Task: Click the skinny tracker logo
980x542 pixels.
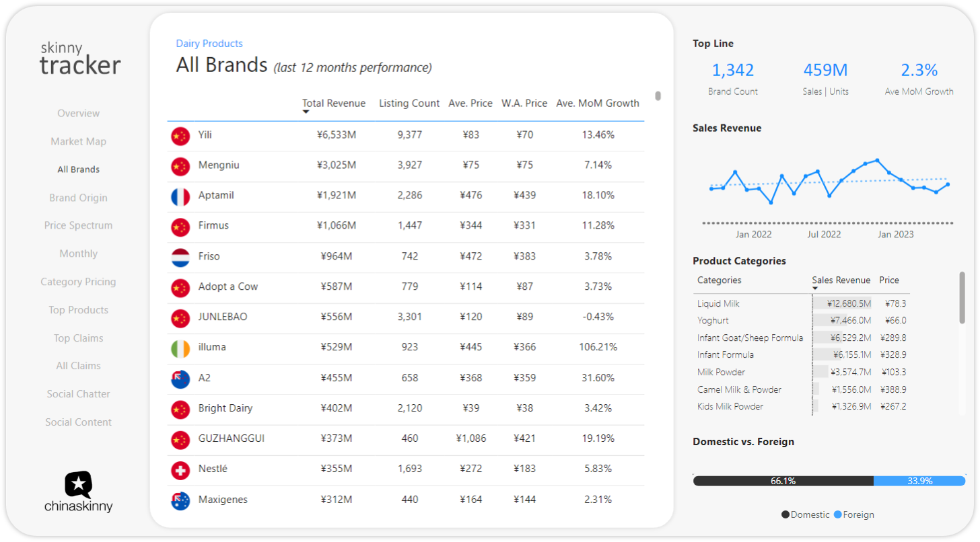Action: [80, 59]
